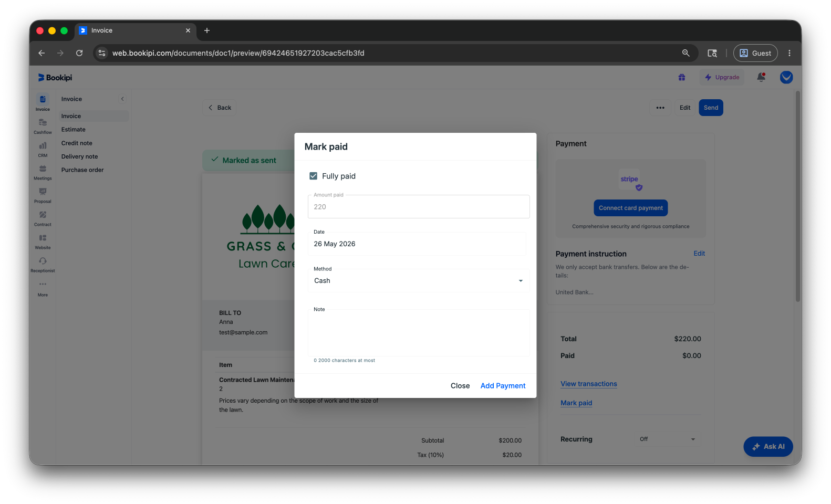Reload the browser page
The height and width of the screenshot is (504, 831).
(79, 53)
